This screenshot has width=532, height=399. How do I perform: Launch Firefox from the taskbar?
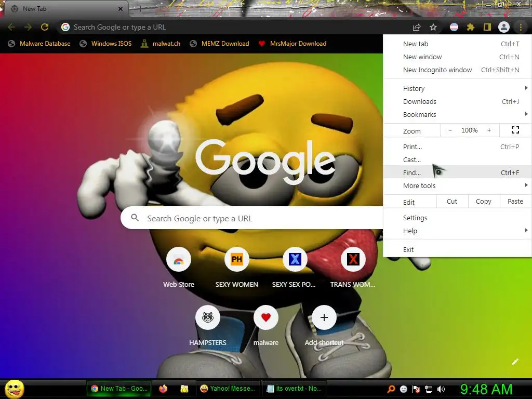163,389
